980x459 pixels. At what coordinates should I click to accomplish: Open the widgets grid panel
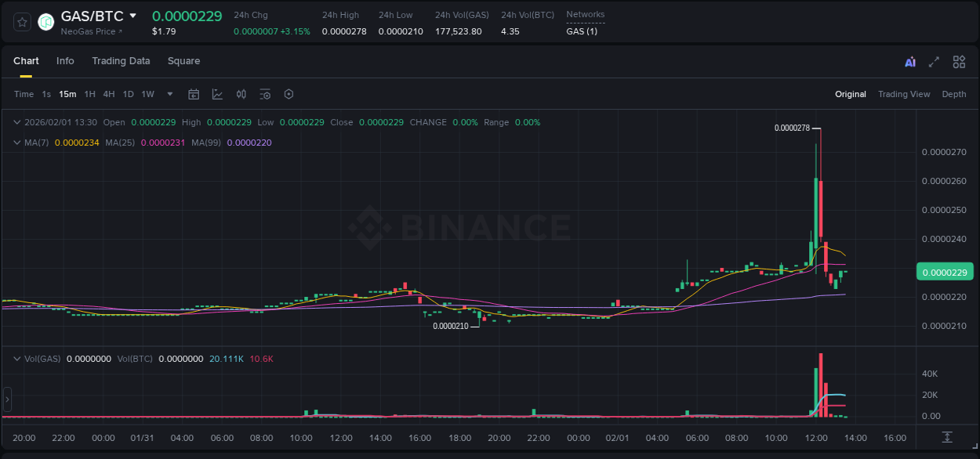click(x=958, y=61)
